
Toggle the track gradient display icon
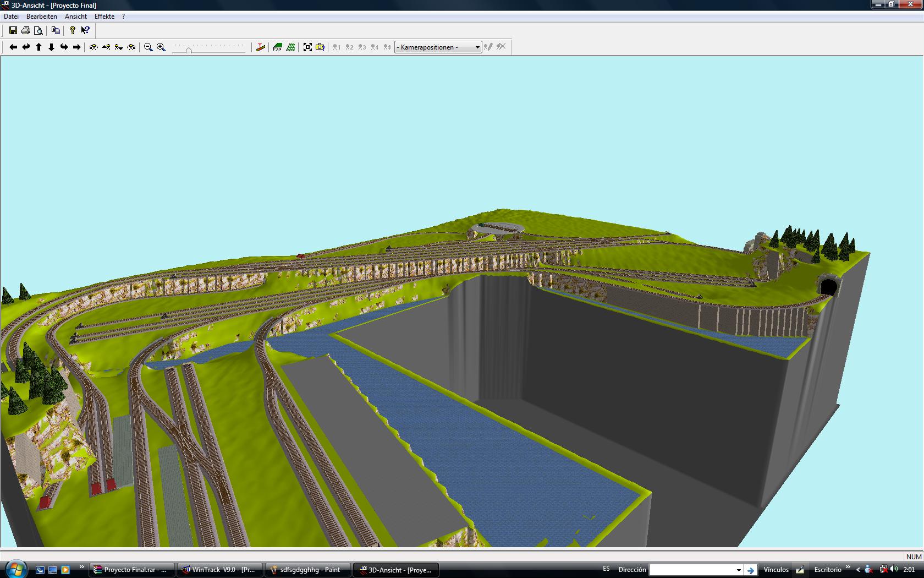[x=261, y=47]
